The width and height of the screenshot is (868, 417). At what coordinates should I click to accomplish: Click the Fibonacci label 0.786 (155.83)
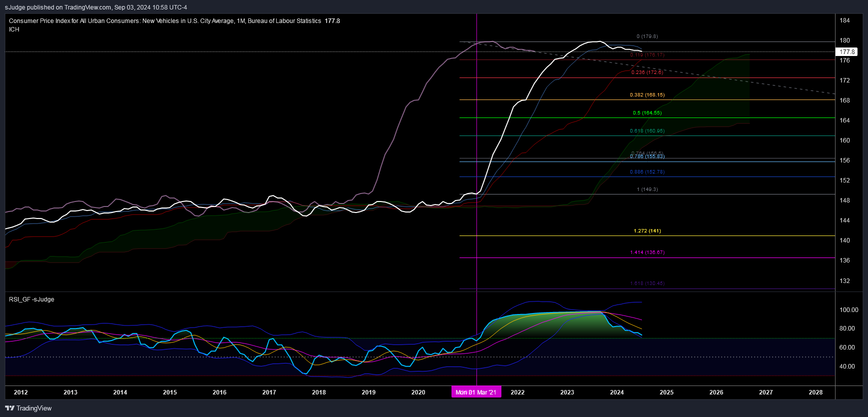pos(647,156)
